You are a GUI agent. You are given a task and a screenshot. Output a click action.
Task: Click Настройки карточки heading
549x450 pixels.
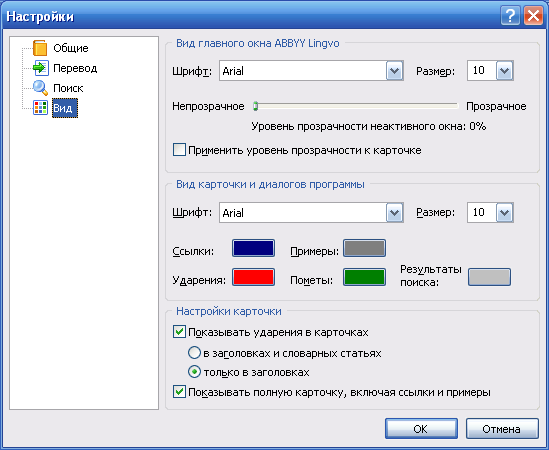229,311
